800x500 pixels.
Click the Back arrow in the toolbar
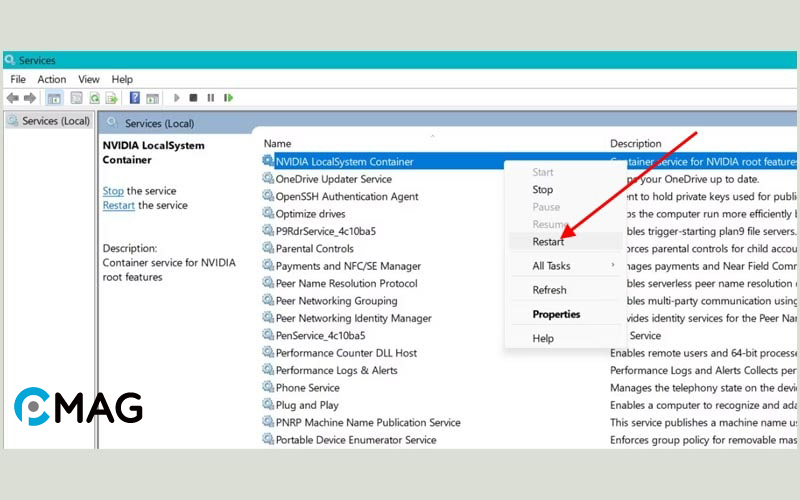click(12, 98)
